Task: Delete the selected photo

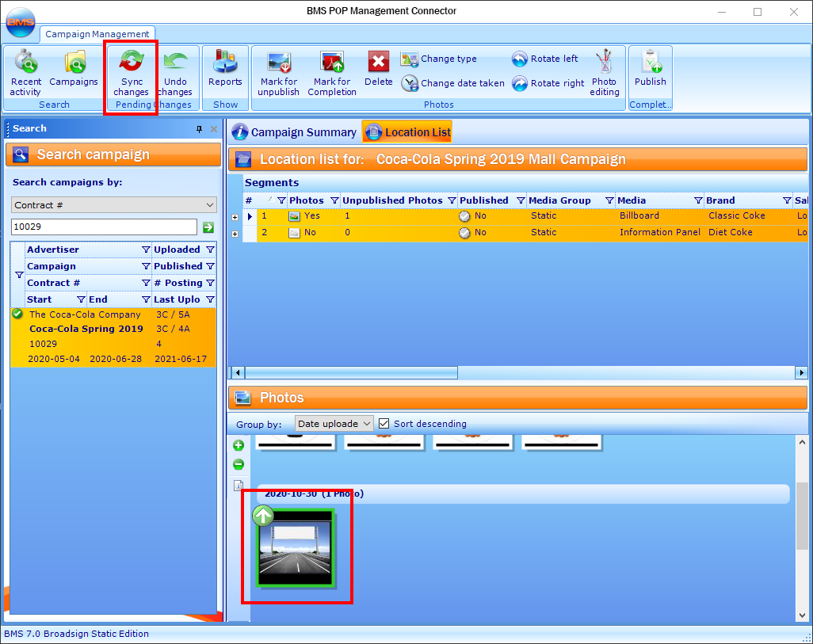Action: [379, 69]
